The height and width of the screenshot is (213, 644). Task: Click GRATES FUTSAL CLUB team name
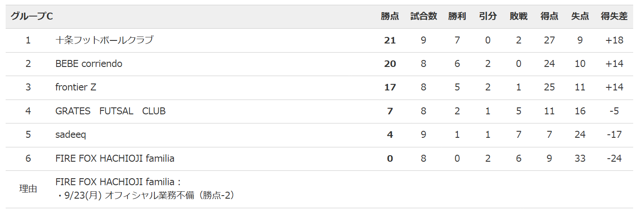tap(111, 111)
